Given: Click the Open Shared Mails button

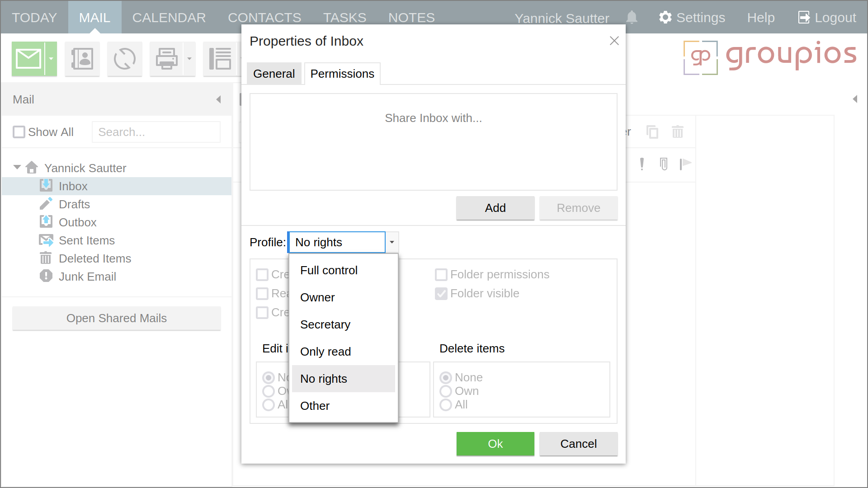Looking at the screenshot, I should pyautogui.click(x=117, y=318).
